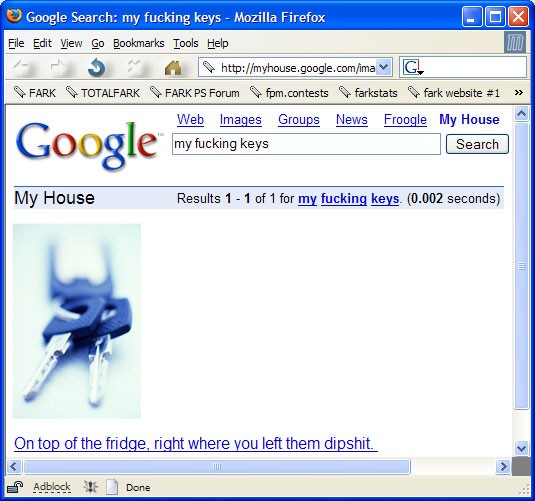Go to the Home page icon
The height and width of the screenshot is (501, 535).
pyautogui.click(x=173, y=68)
